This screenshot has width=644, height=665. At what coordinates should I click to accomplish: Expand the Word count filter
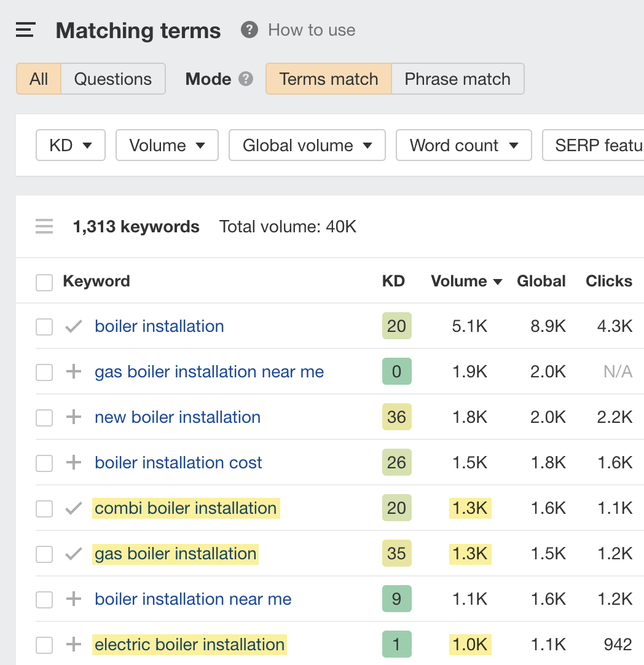463,145
